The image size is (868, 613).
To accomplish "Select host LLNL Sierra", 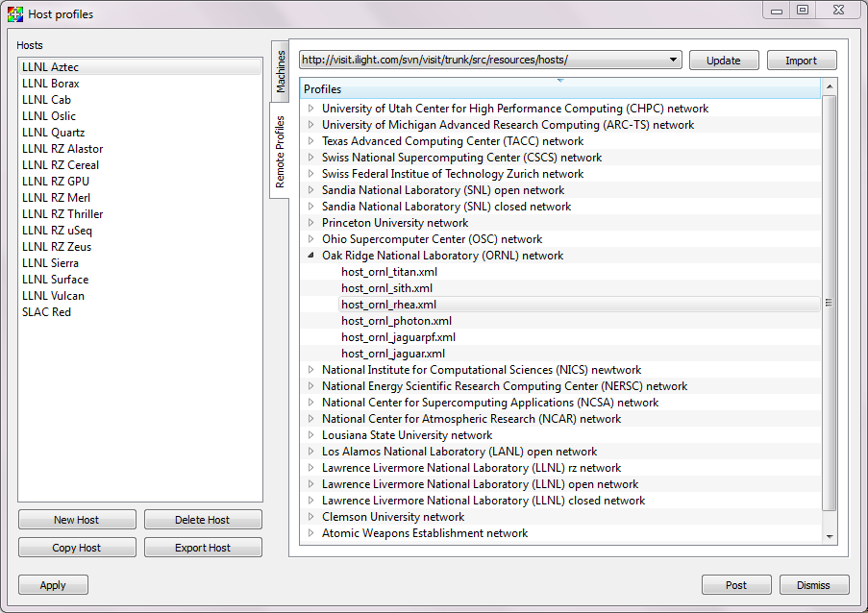I will 140,263.
